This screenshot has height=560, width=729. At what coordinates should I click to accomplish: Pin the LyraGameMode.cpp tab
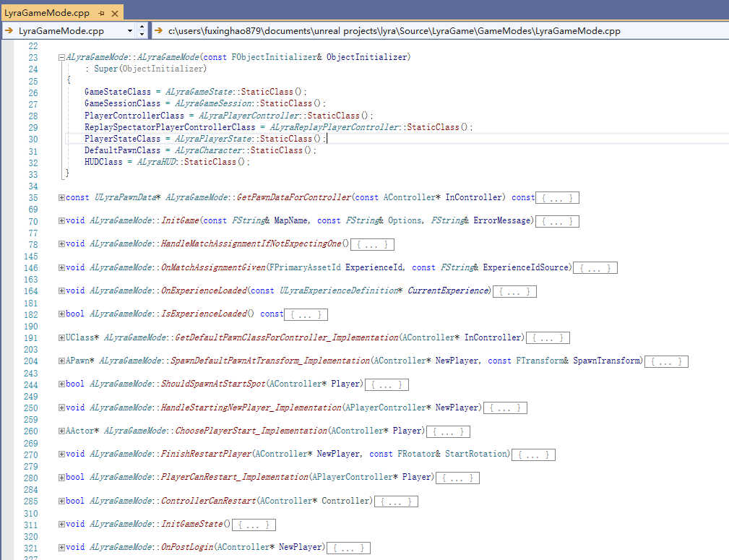click(101, 14)
